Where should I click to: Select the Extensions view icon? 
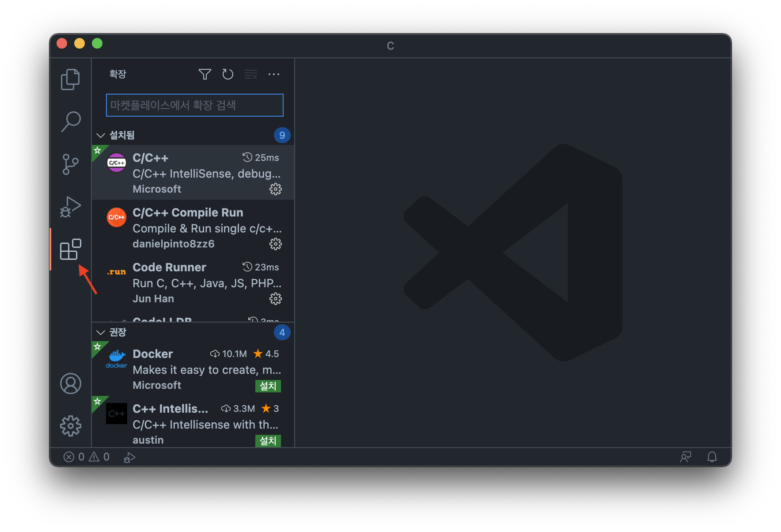tap(70, 250)
